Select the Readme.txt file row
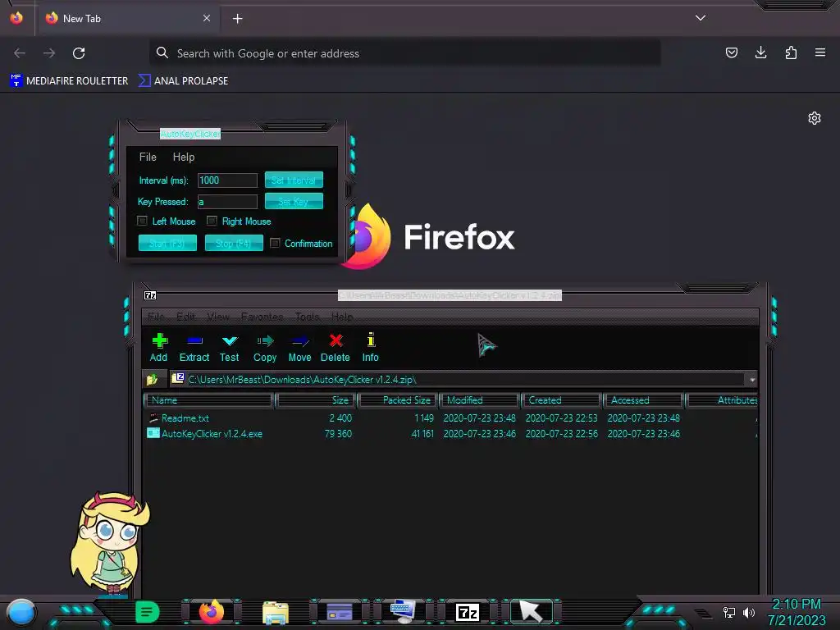 [x=450, y=418]
